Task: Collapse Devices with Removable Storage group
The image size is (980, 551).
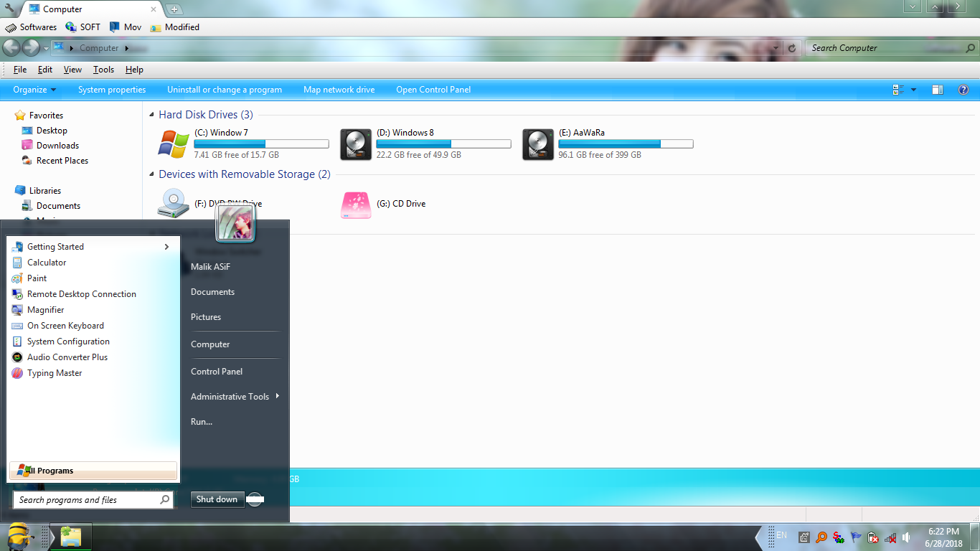Action: point(151,174)
